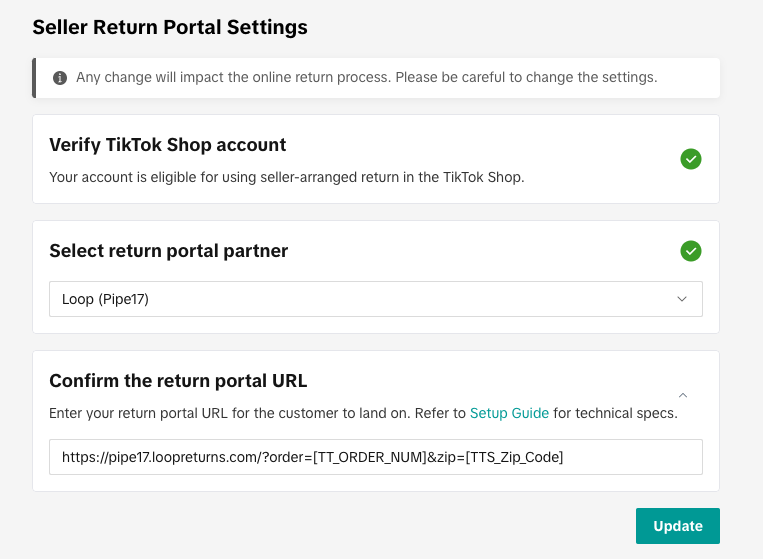Click the 'Loop (Pipe17)' selected value text

105,299
